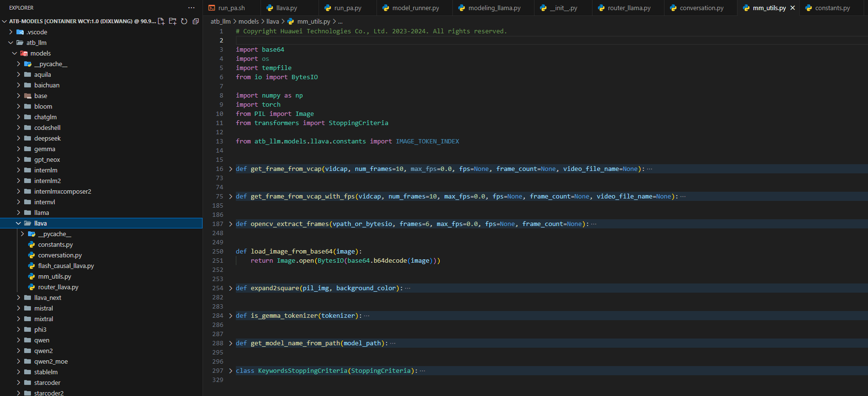868x396 pixels.
Task: Expand the gemma folder
Action: point(18,149)
